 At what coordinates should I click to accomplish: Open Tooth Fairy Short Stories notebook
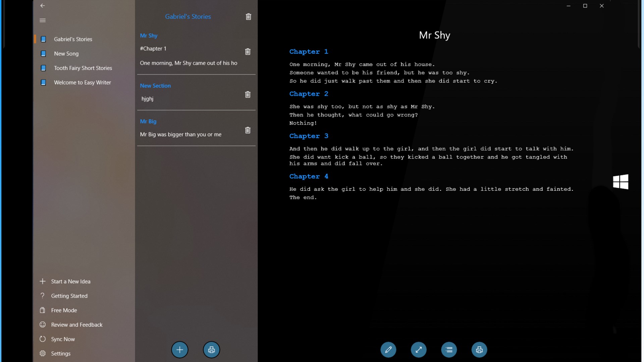(x=83, y=68)
